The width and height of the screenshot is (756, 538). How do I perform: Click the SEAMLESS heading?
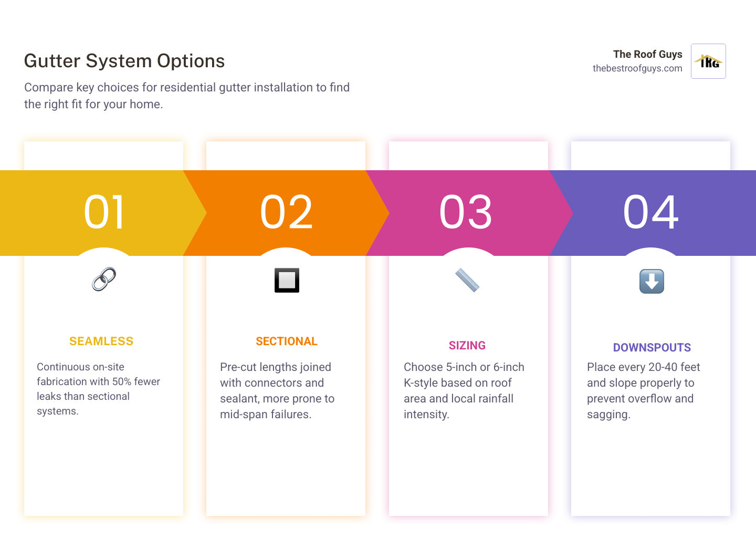point(101,342)
